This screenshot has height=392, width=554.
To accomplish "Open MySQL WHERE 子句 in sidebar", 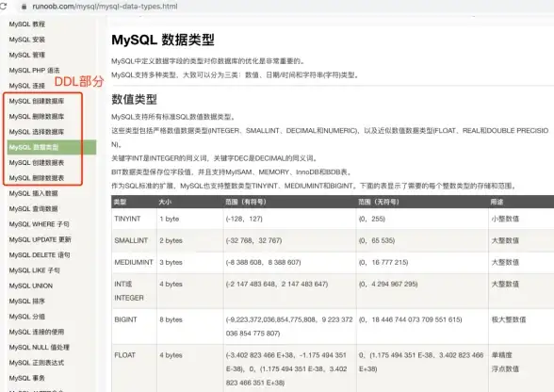I will (39, 224).
